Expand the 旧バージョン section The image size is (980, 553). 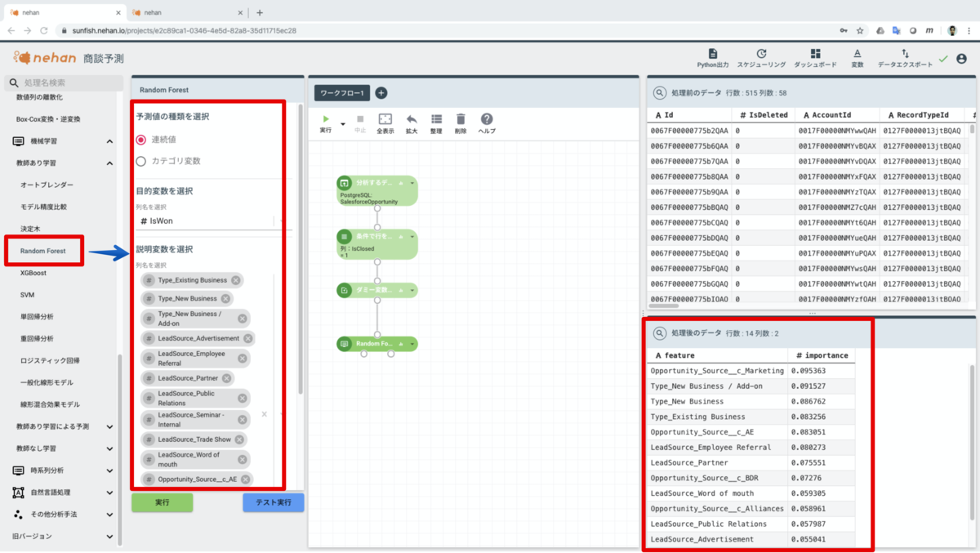coord(109,536)
